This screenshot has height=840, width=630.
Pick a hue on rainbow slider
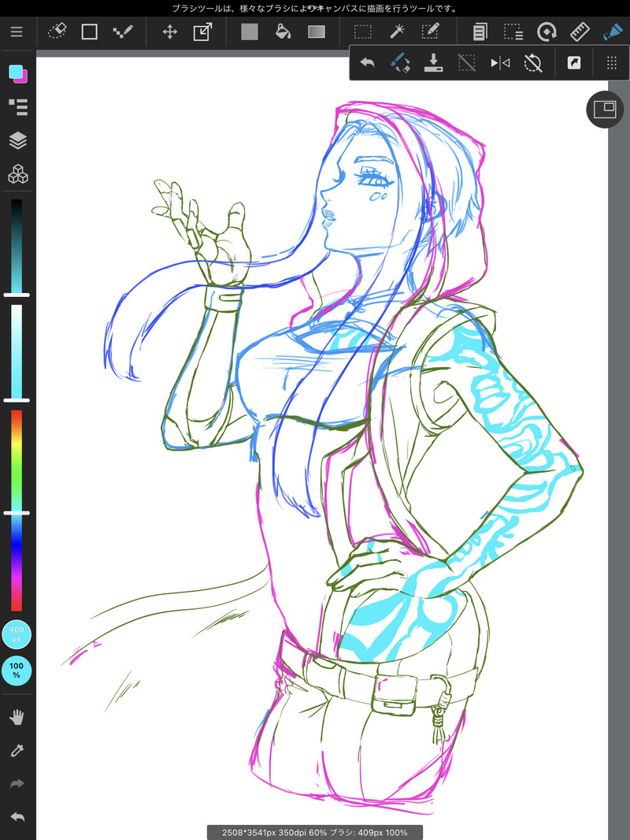tap(17, 511)
